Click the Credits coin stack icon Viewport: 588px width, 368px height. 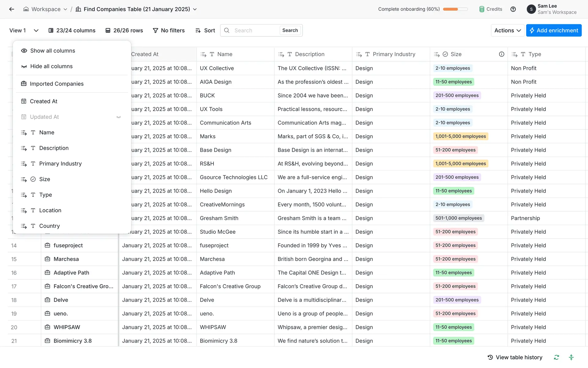pyautogui.click(x=482, y=9)
